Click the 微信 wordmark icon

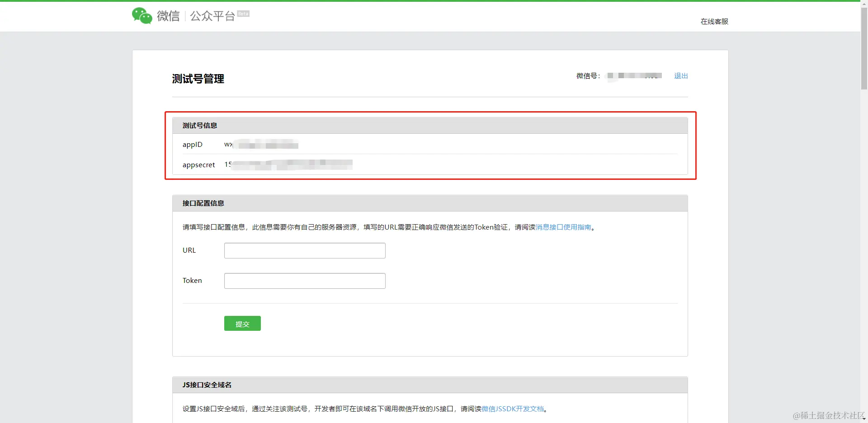[167, 16]
